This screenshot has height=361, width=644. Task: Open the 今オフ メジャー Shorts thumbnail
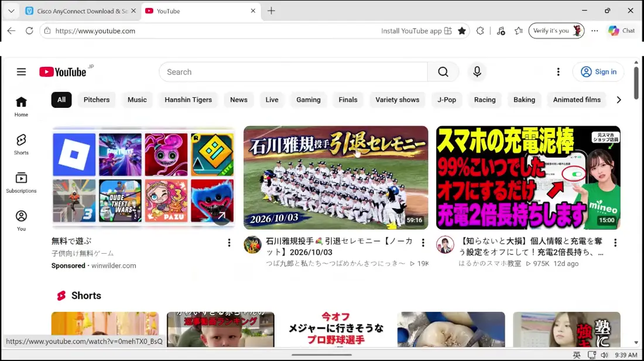[336, 329]
